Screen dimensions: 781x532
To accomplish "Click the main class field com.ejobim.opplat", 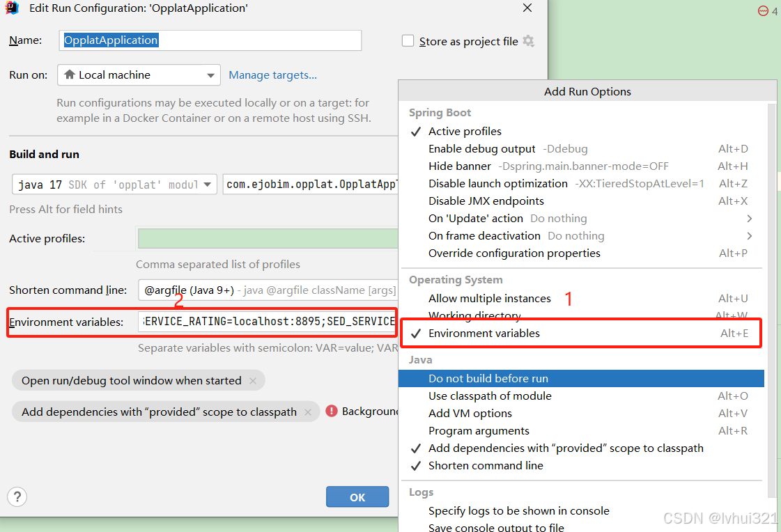I will click(310, 184).
